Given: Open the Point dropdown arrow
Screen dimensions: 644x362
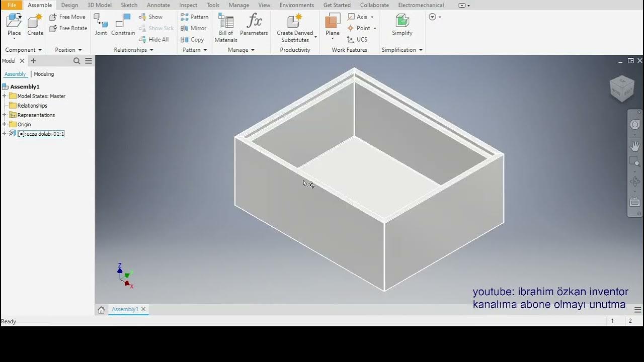Looking at the screenshot, I should click(375, 29).
